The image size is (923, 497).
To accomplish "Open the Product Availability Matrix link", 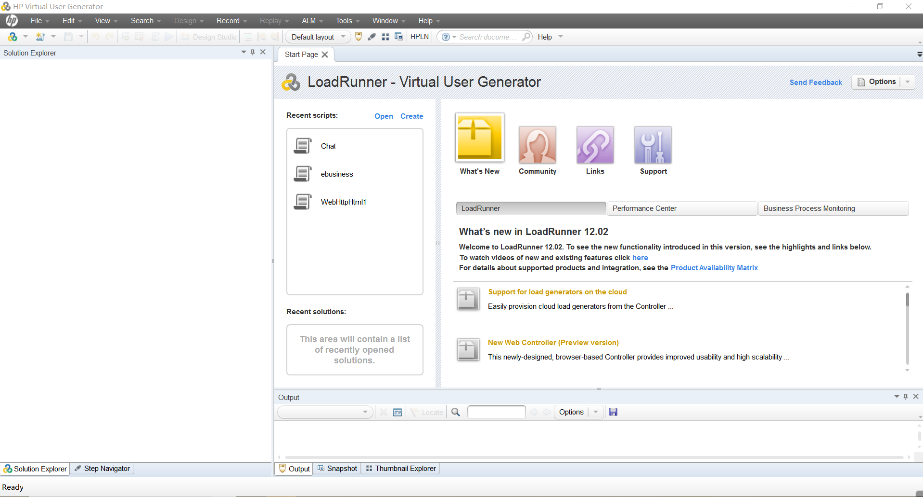I will pyautogui.click(x=714, y=267).
